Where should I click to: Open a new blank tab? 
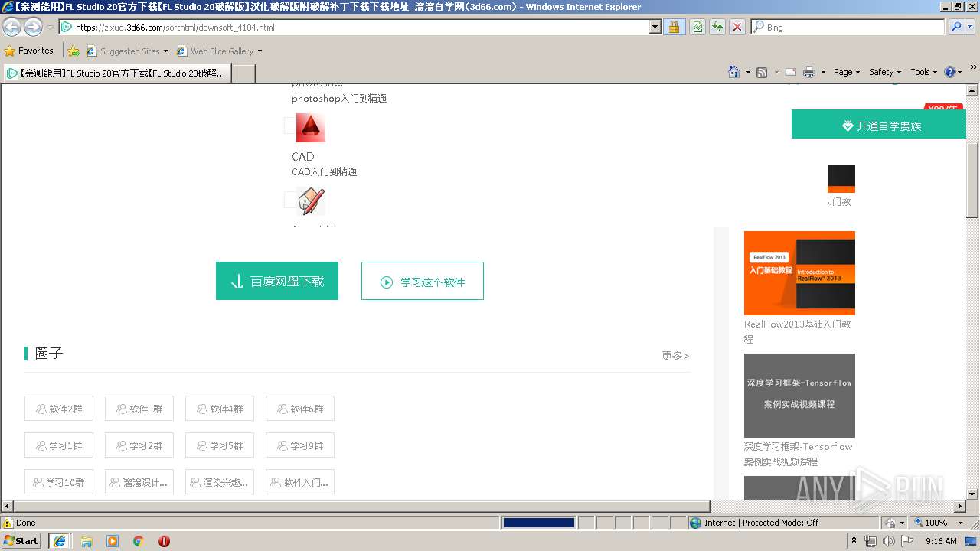click(x=243, y=73)
